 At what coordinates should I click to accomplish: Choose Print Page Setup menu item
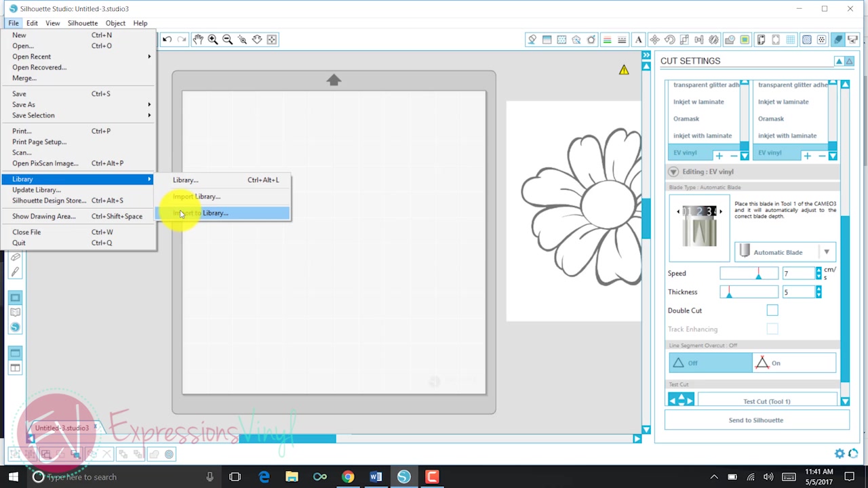[78, 142]
